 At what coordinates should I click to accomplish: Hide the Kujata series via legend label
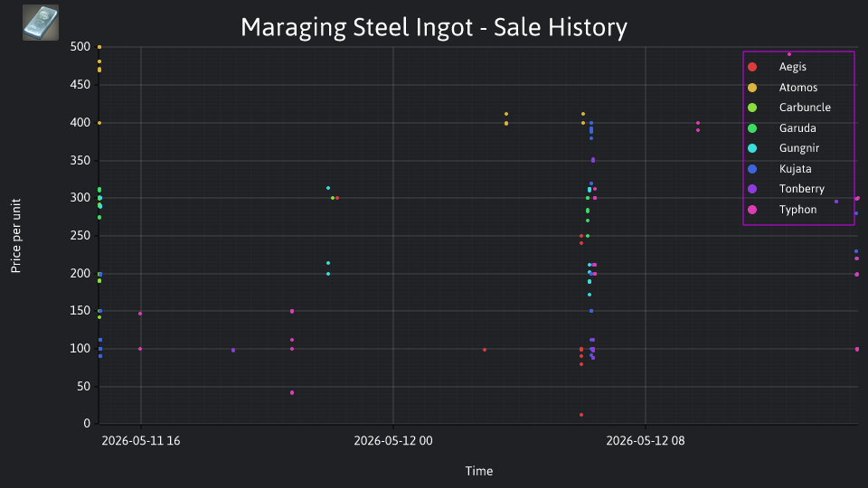pos(795,169)
